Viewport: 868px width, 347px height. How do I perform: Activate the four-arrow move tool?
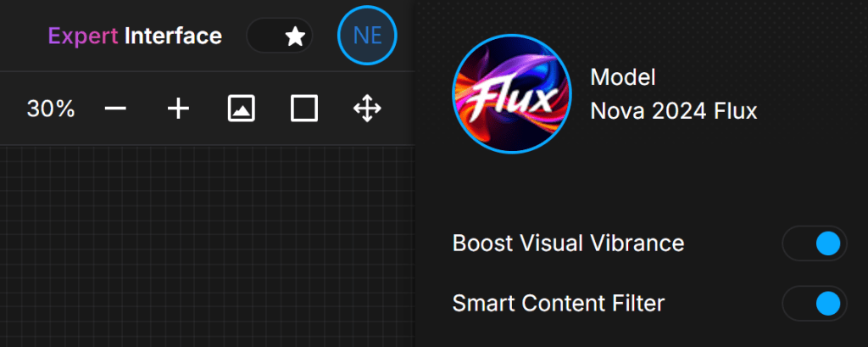point(368,109)
